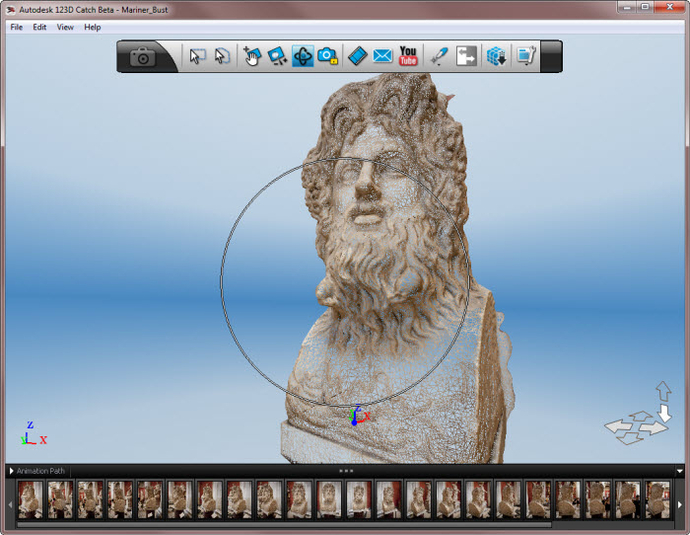Open the View menu

tap(65, 27)
